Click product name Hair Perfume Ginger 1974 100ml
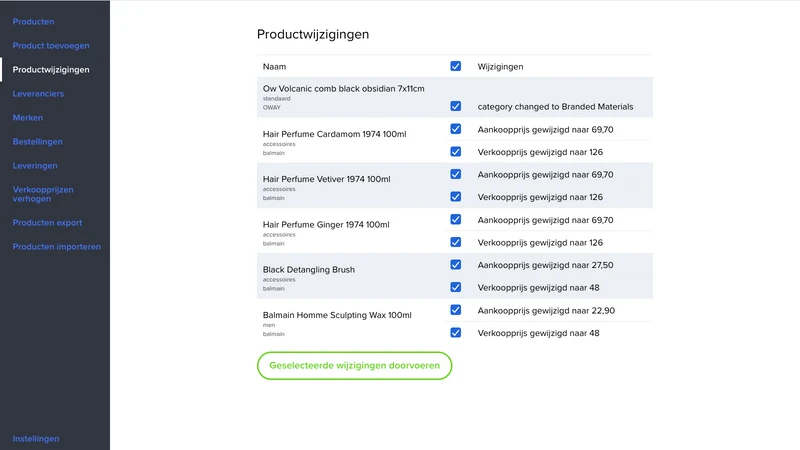800x450 pixels. pos(326,224)
